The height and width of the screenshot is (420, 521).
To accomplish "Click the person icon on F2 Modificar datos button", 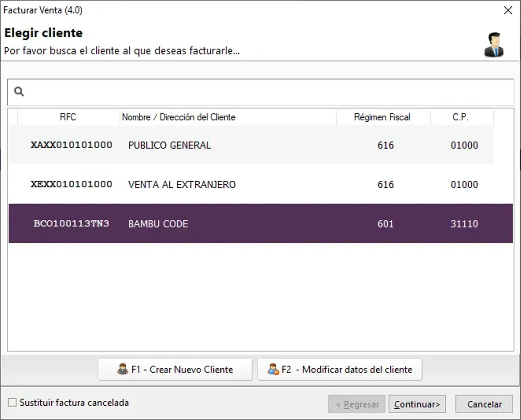I will 273,370.
